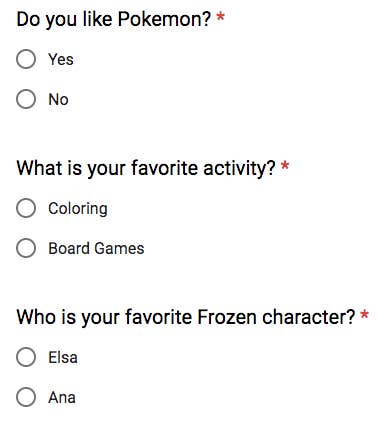Choose the Board Games radio button
This screenshot has height=421, width=386.
click(26, 248)
